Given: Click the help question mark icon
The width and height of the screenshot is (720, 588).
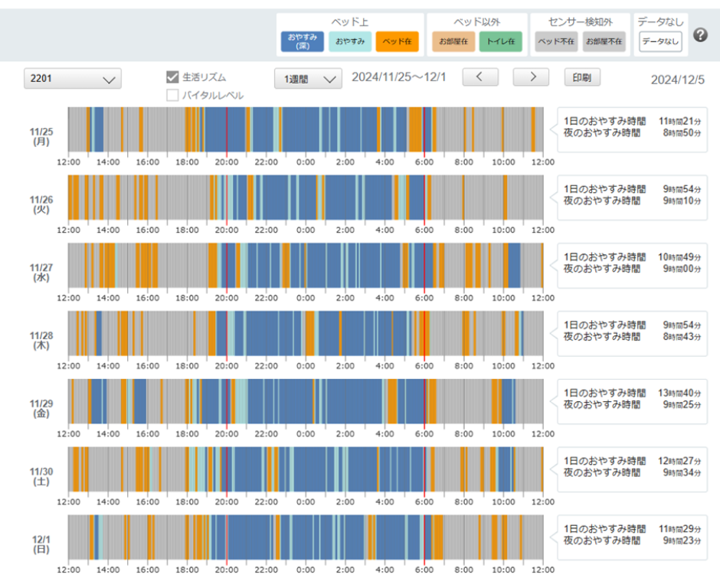Looking at the screenshot, I should click(700, 34).
